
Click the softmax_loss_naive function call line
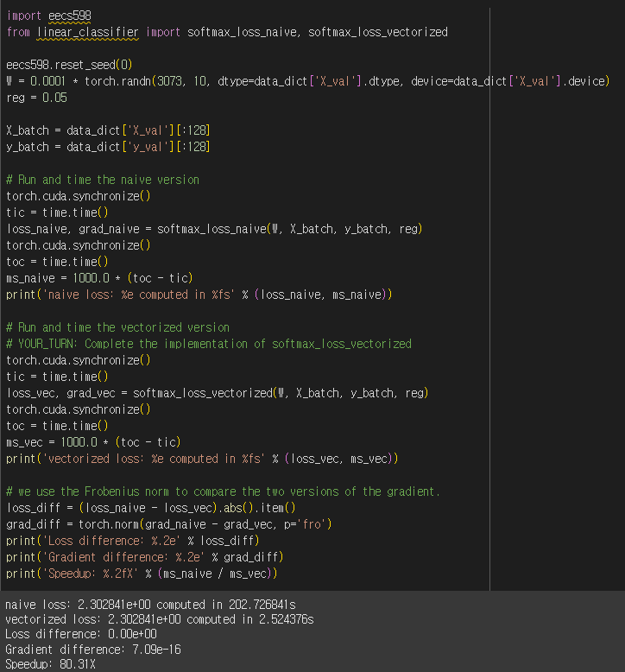(x=215, y=229)
